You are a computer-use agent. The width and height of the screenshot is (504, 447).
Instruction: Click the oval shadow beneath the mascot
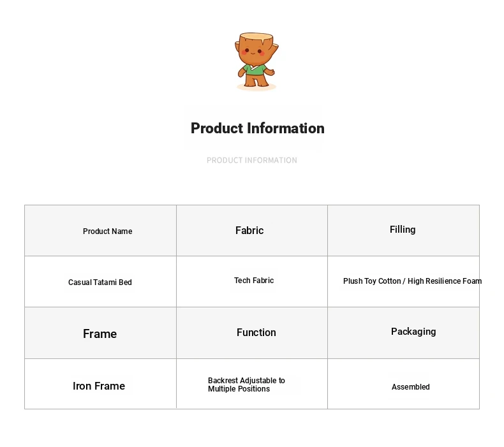pos(256,87)
